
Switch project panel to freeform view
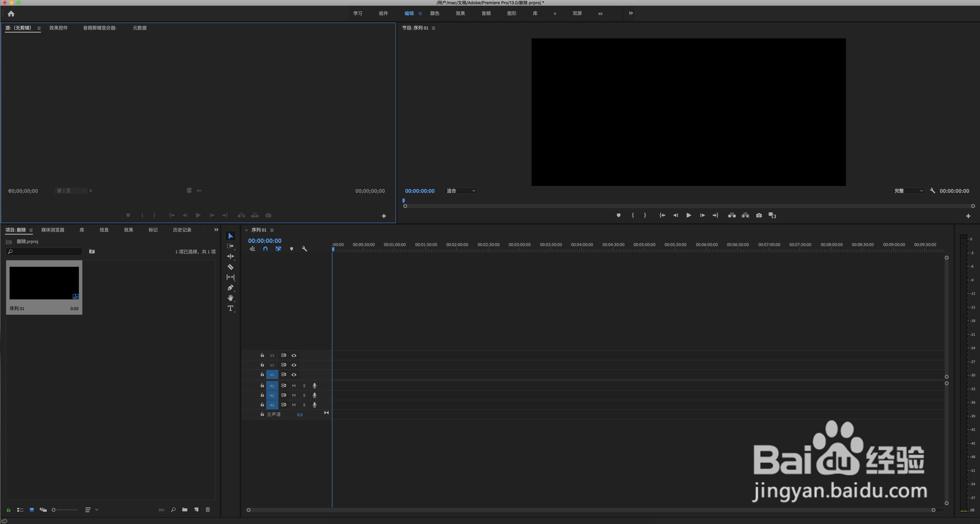[43, 510]
